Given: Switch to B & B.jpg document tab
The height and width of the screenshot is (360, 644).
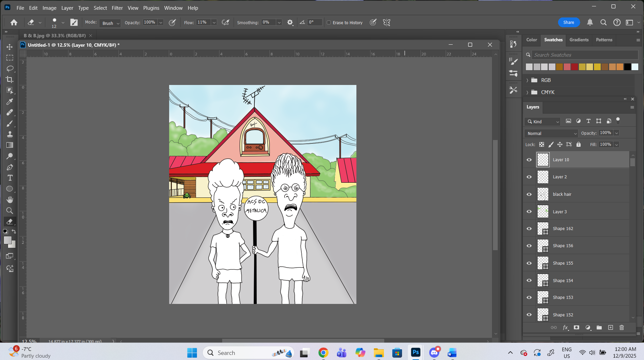Looking at the screenshot, I should click(55, 35).
